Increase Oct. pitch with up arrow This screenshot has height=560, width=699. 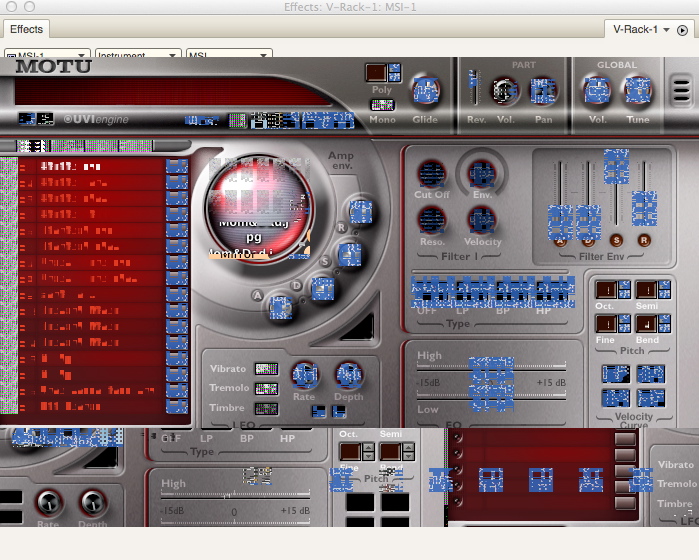(625, 285)
